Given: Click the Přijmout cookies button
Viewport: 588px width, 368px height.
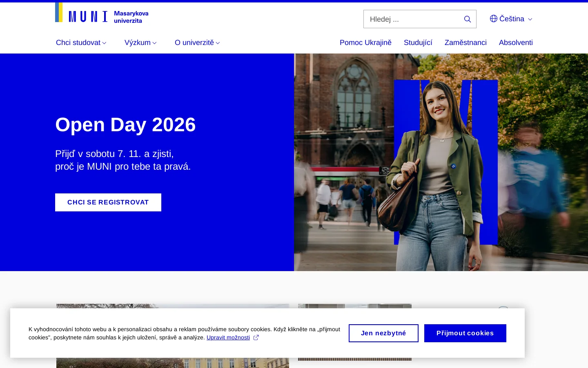Looking at the screenshot, I should (465, 333).
